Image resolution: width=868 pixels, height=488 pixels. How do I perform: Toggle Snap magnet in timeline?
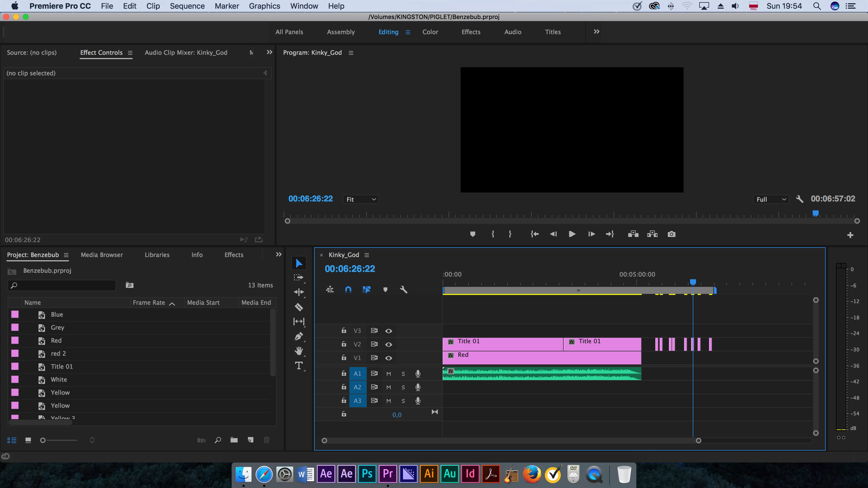point(348,290)
